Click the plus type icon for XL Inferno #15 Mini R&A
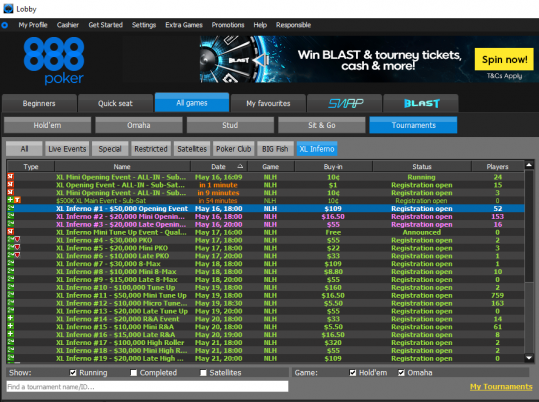This screenshot has height=402, width=539. coord(11,326)
